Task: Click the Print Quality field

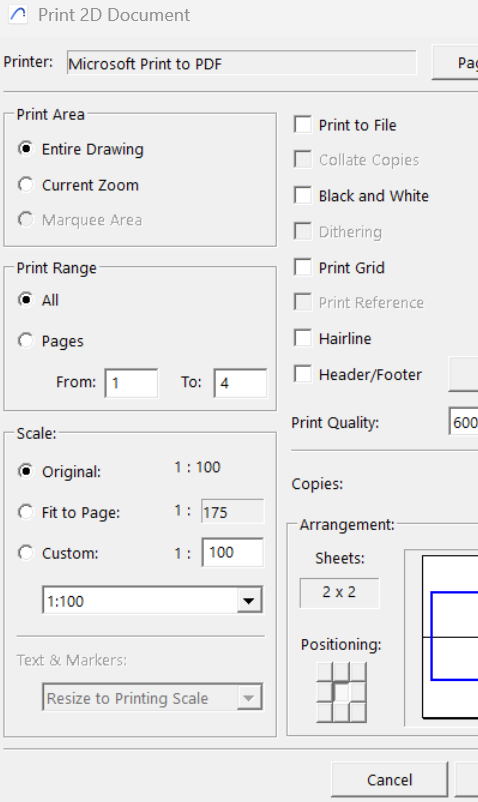Action: tap(464, 422)
